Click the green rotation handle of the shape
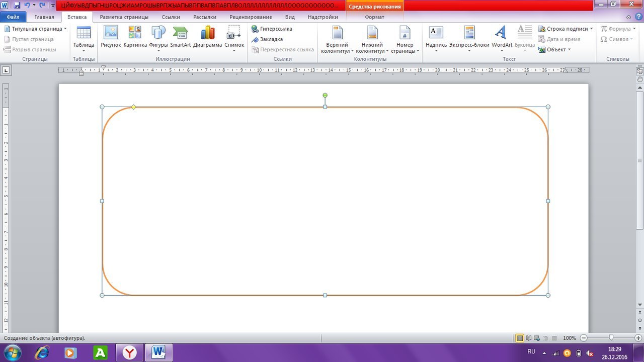 pyautogui.click(x=325, y=95)
